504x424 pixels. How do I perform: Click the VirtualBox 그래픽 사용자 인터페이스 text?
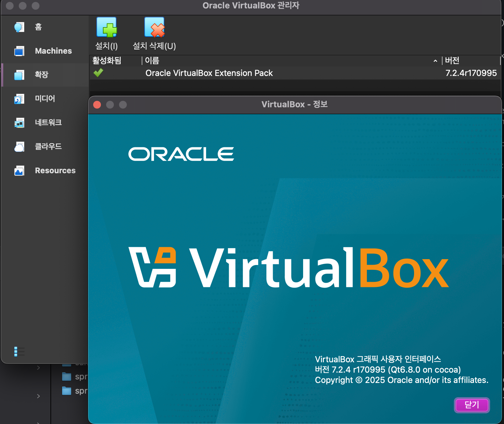(378, 359)
